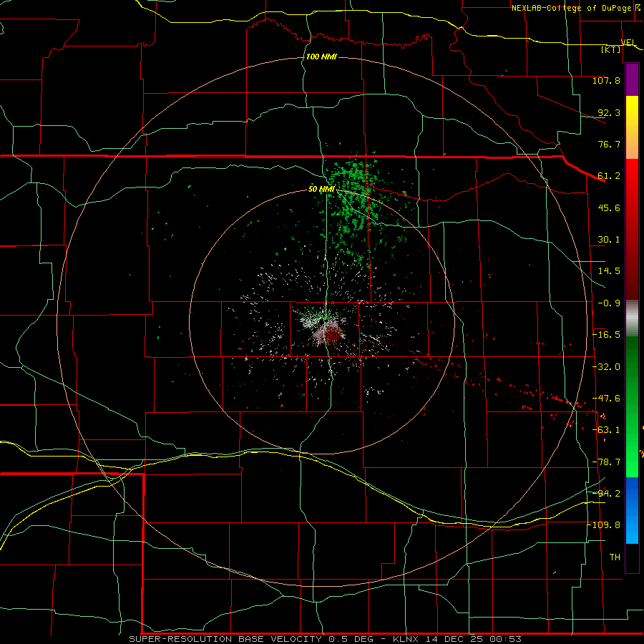
Task: Click the -109.8 legend value
Action: pyautogui.click(x=604, y=525)
